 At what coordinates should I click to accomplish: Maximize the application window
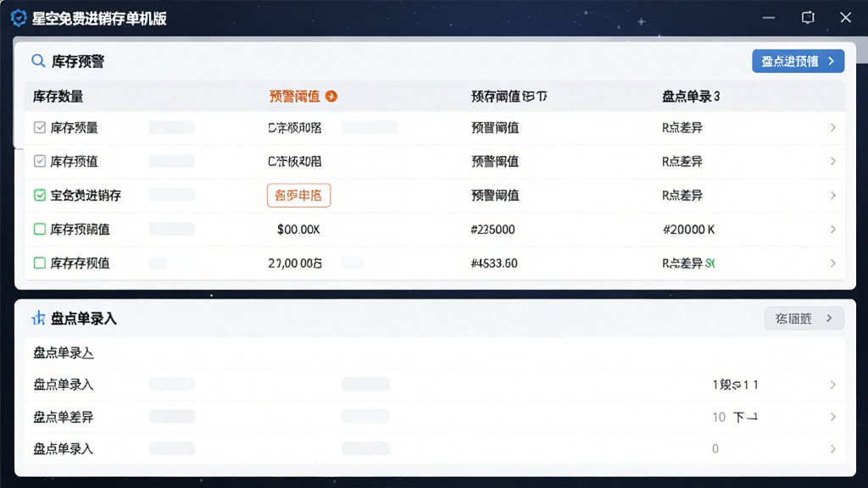click(x=808, y=18)
